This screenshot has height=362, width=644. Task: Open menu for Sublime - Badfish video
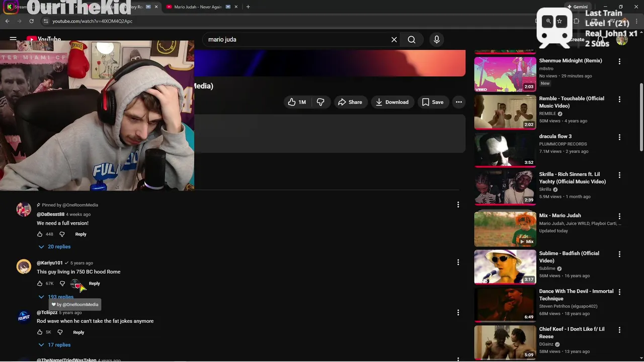619,254
